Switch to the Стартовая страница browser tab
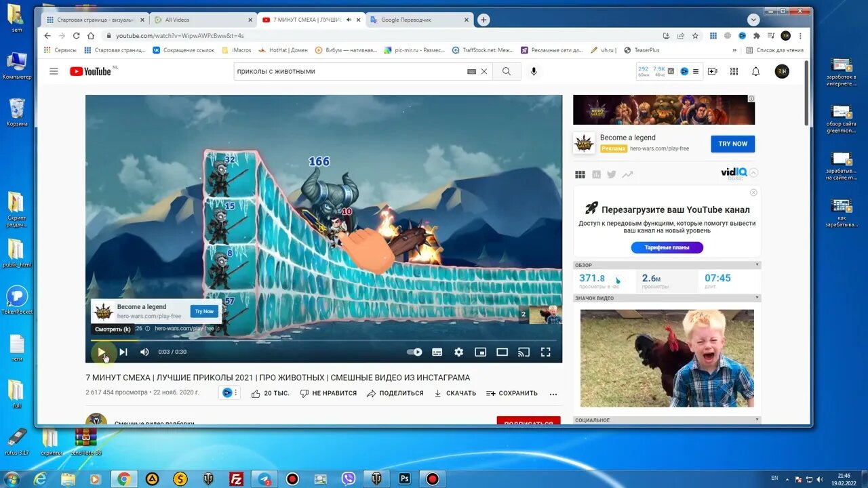Image resolution: width=868 pixels, height=488 pixels. point(95,20)
